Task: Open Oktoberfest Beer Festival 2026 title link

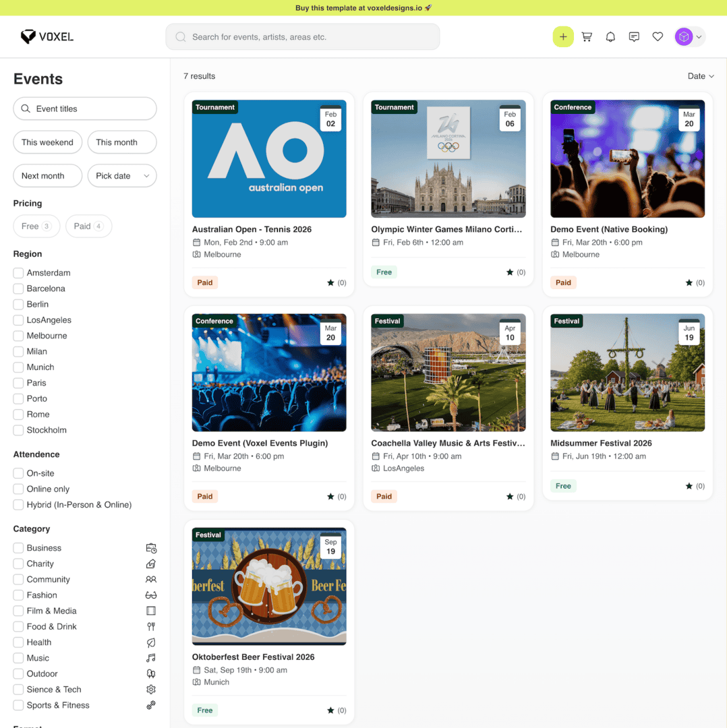Action: pyautogui.click(x=253, y=657)
